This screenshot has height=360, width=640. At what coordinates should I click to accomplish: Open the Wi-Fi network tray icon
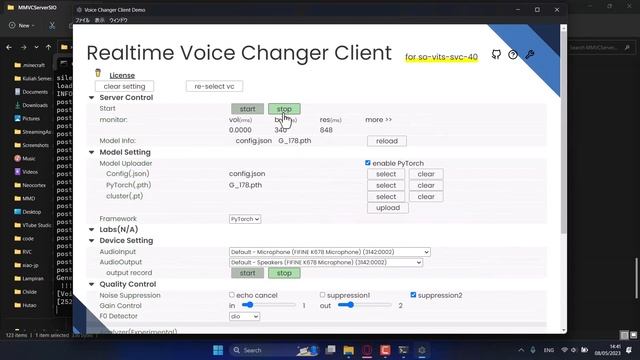click(x=564, y=350)
